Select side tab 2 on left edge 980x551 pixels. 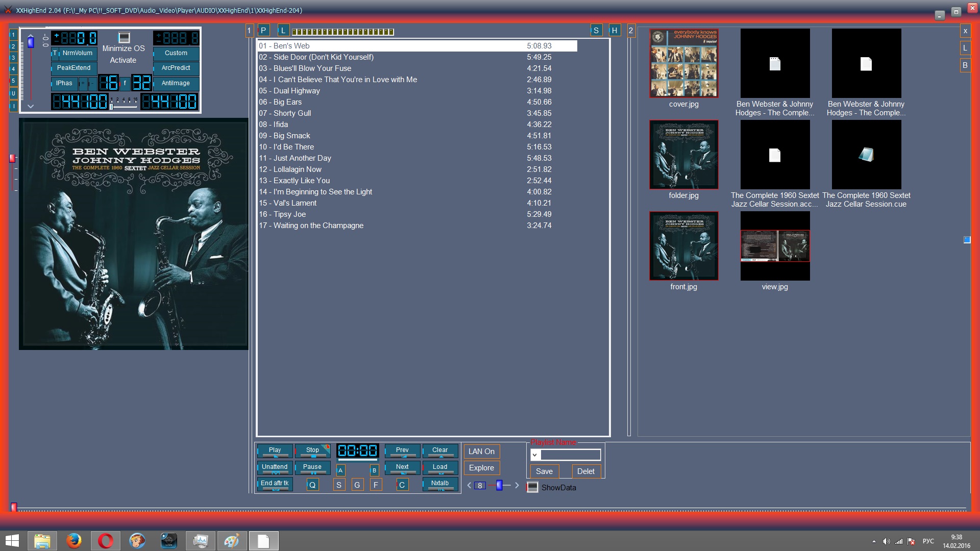(x=13, y=46)
